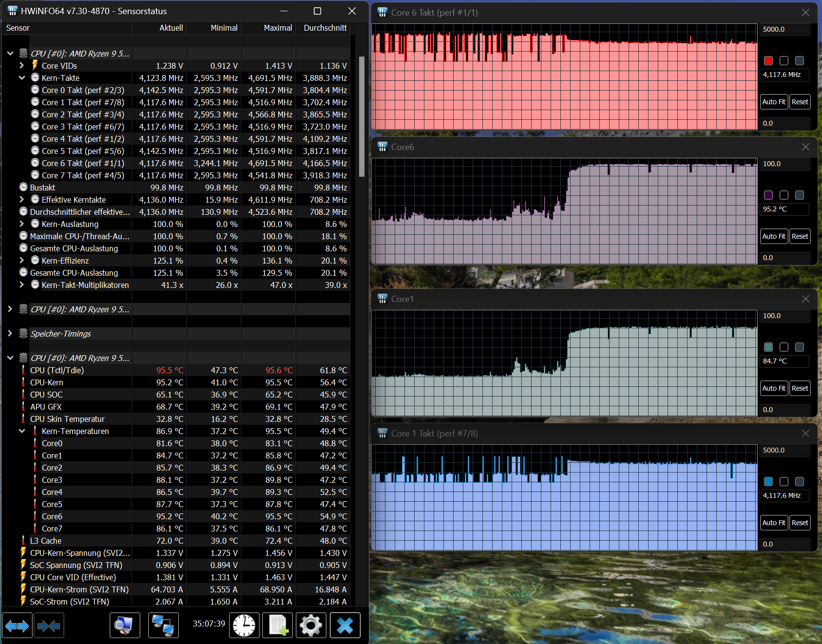The image size is (822, 644).
Task: Expand the Effektive Kerntakte entry
Action: 21,199
